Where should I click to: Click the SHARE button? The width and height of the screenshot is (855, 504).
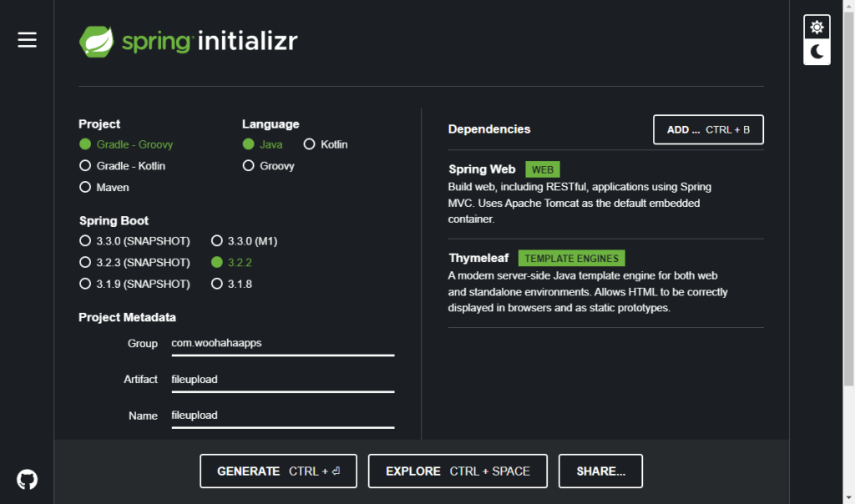(600, 471)
